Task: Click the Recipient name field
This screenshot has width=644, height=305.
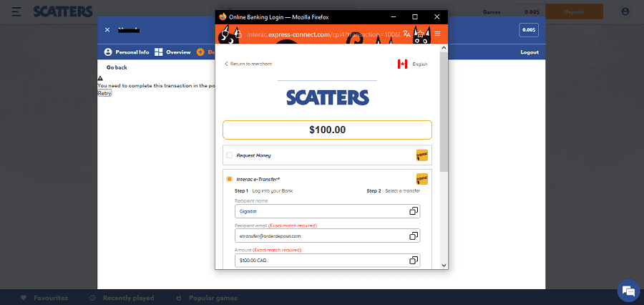Action: (x=327, y=211)
